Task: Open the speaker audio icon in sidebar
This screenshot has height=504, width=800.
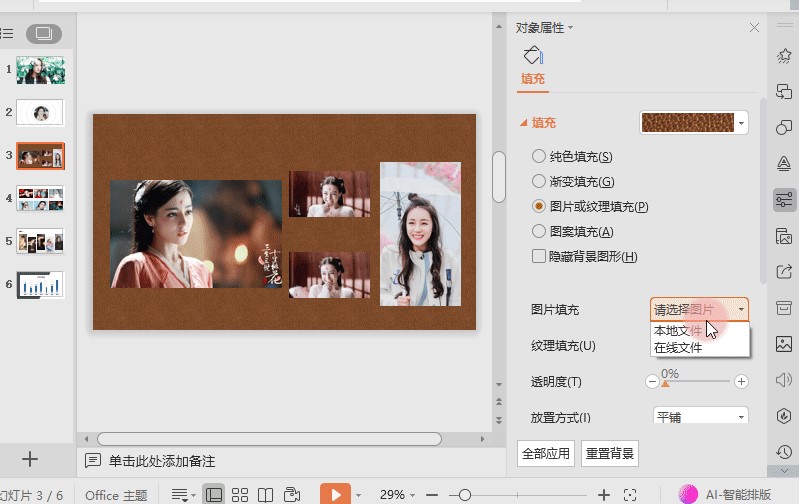Action: [784, 380]
